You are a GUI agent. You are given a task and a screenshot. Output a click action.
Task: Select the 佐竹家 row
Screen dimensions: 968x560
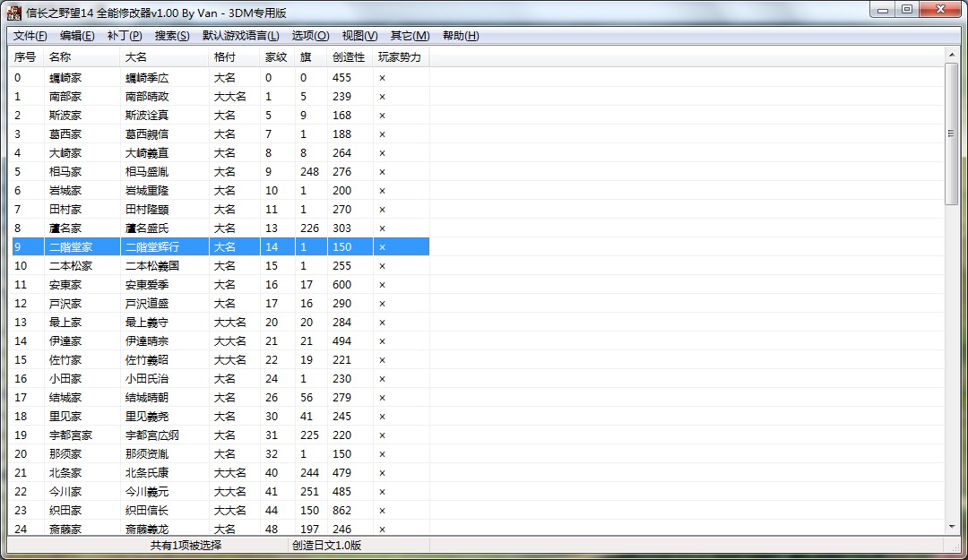(220, 360)
